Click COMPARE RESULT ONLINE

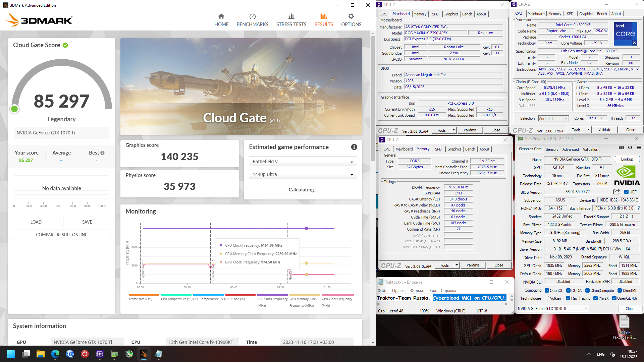61,235
